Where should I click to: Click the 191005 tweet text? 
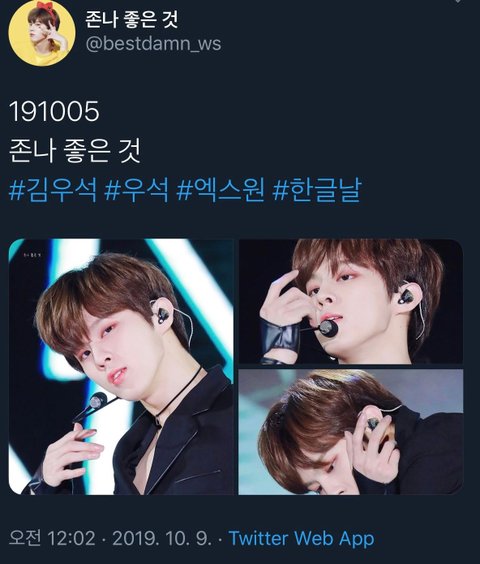pyautogui.click(x=54, y=111)
